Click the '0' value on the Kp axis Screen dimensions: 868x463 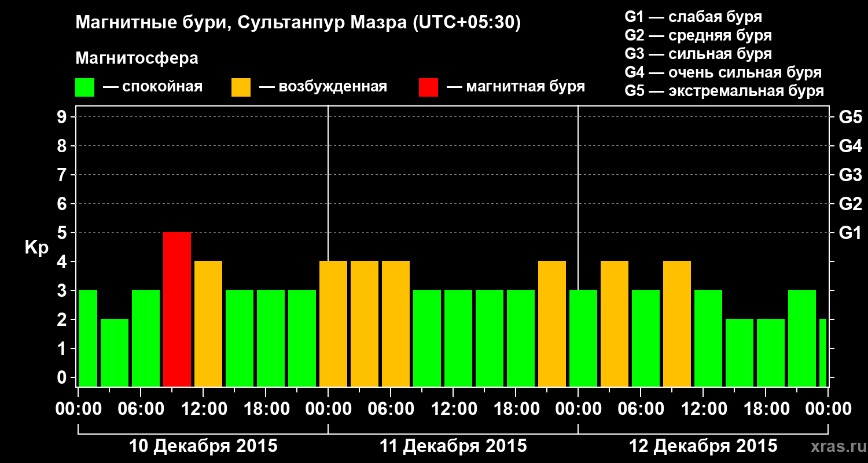click(x=63, y=377)
